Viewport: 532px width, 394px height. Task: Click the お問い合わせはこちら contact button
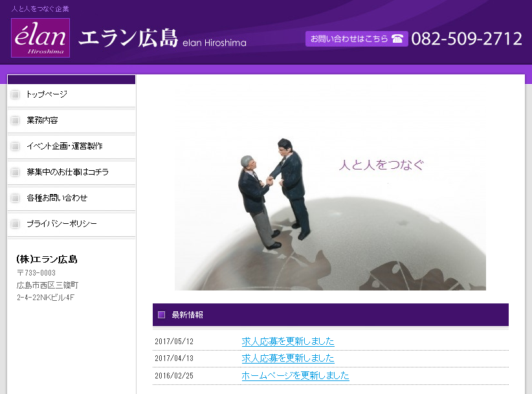click(x=357, y=39)
